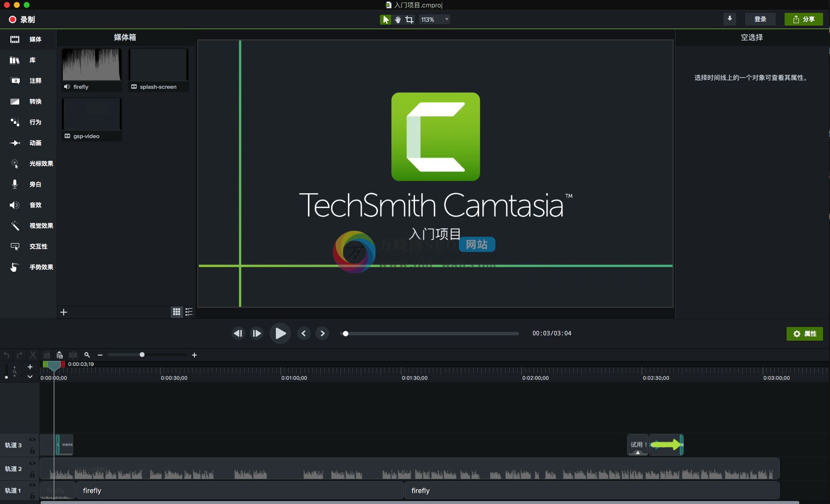Toggle lock for 轨道 2

pos(32,474)
